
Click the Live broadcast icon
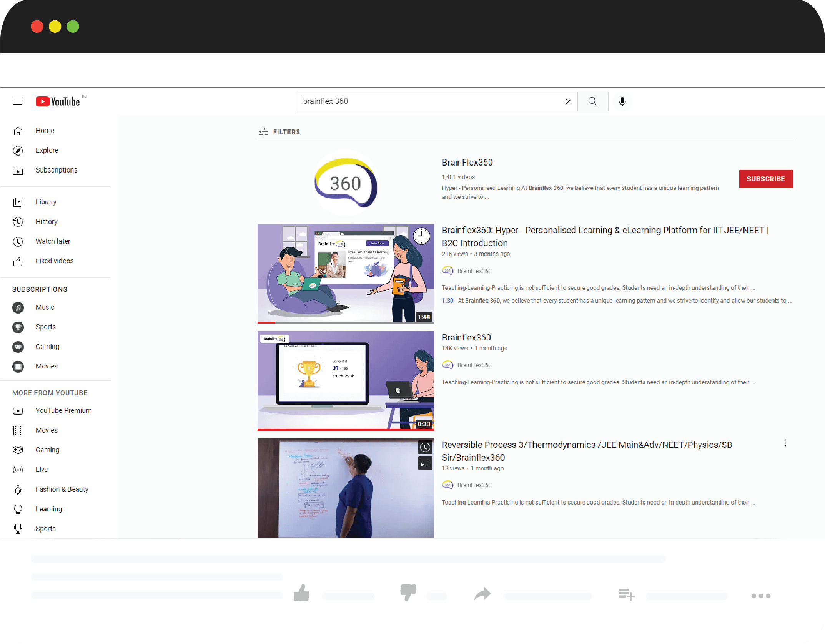[18, 470]
